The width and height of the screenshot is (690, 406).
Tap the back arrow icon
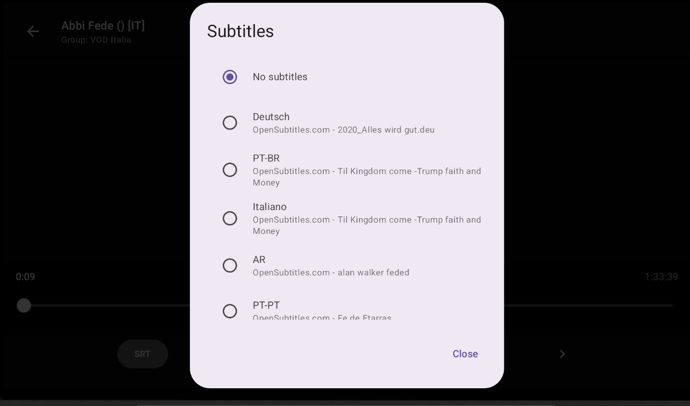(33, 32)
